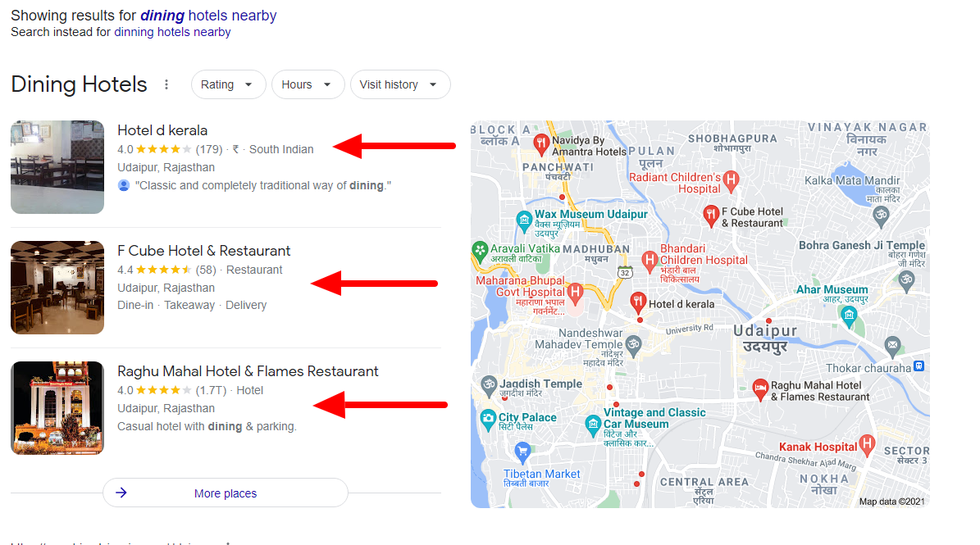Select the Raghu Mahal Hotel bed pin on map

(x=760, y=389)
